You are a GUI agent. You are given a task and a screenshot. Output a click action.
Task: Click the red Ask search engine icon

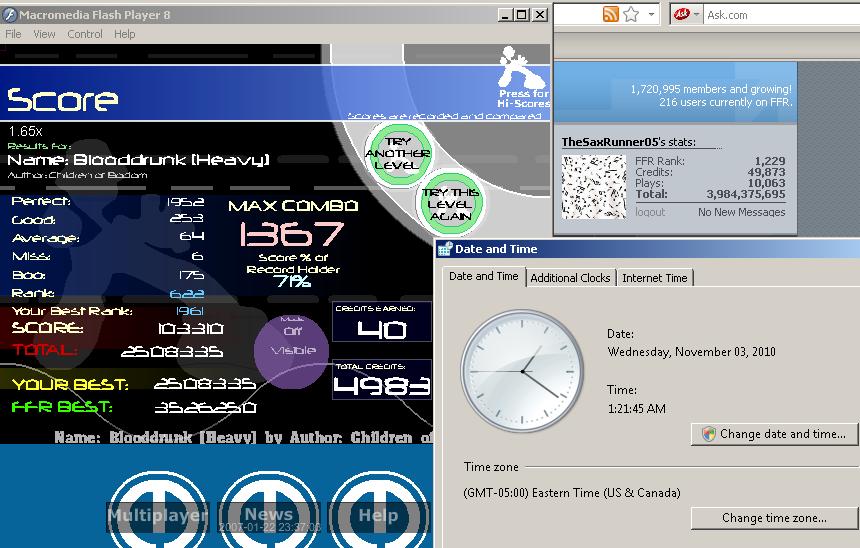click(681, 14)
